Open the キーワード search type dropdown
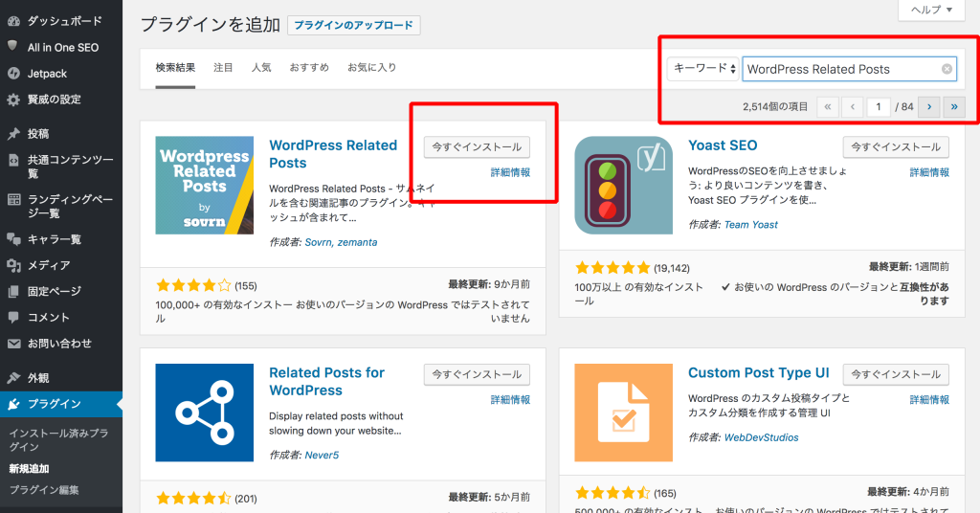Screen dimensions: 980x513 703,69
